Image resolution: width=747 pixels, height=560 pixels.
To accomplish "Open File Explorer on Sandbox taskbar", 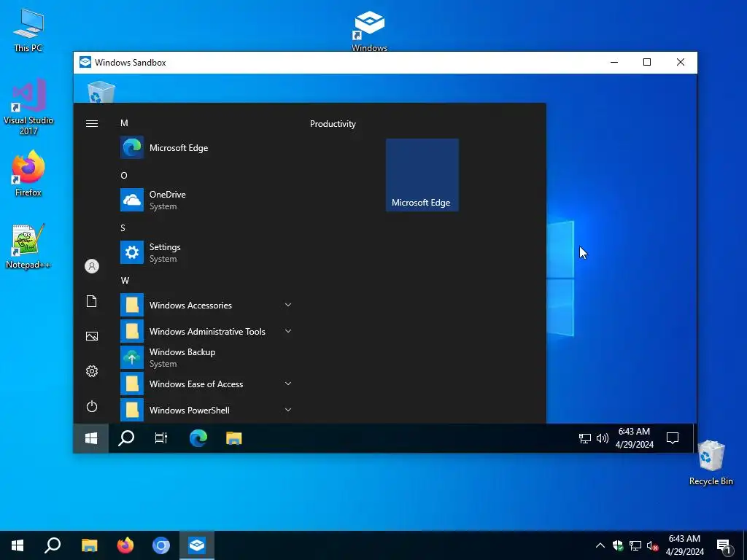I will click(233, 438).
